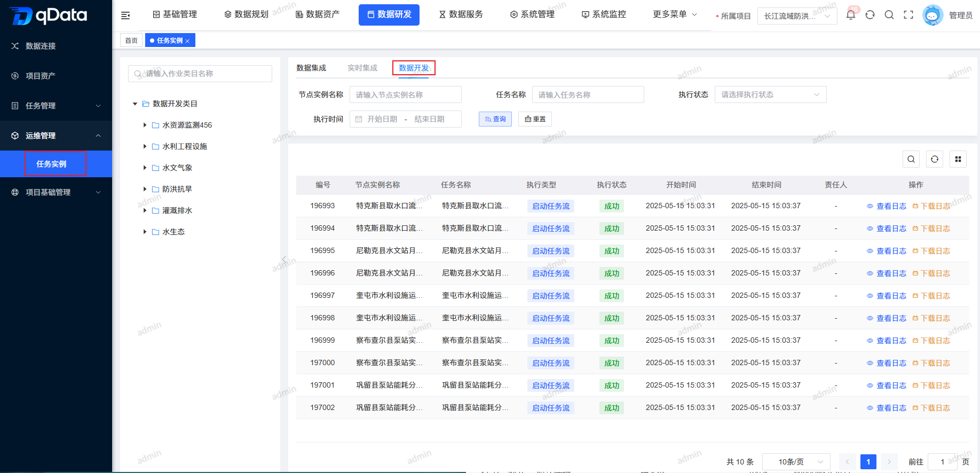The image size is (980, 473).
Task: Open 基础管理 top menu
Action: click(175, 14)
